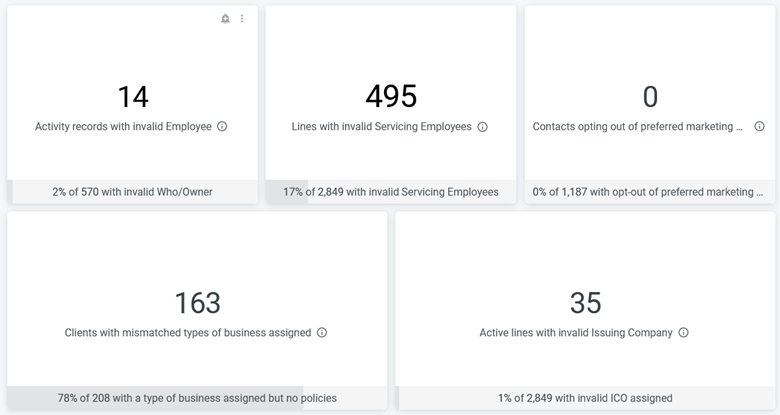
Task: Click info icon next to Active lines with invalid Issuing Company
Action: point(683,332)
